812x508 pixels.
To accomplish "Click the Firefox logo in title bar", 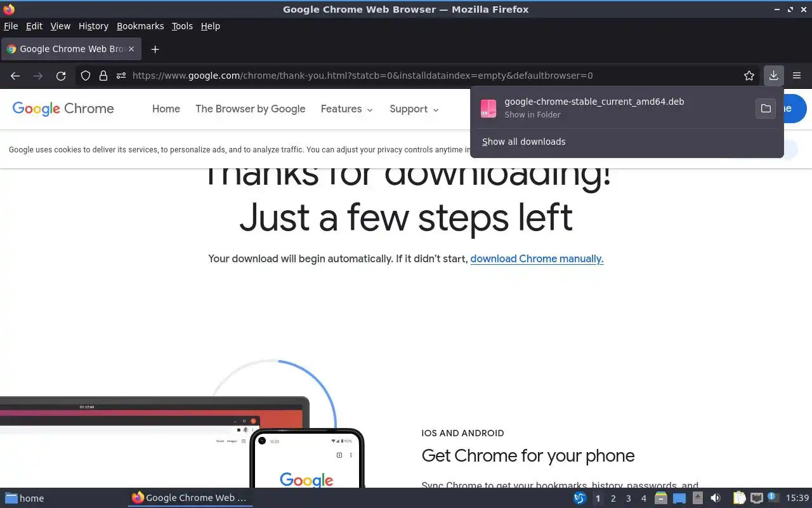I will (9, 9).
